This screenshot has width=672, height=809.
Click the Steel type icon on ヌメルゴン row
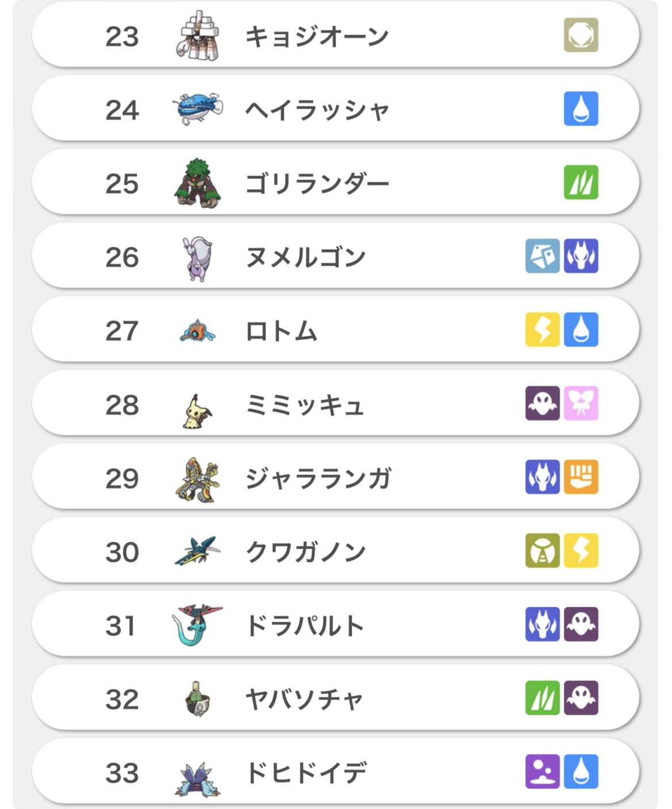[x=542, y=256]
